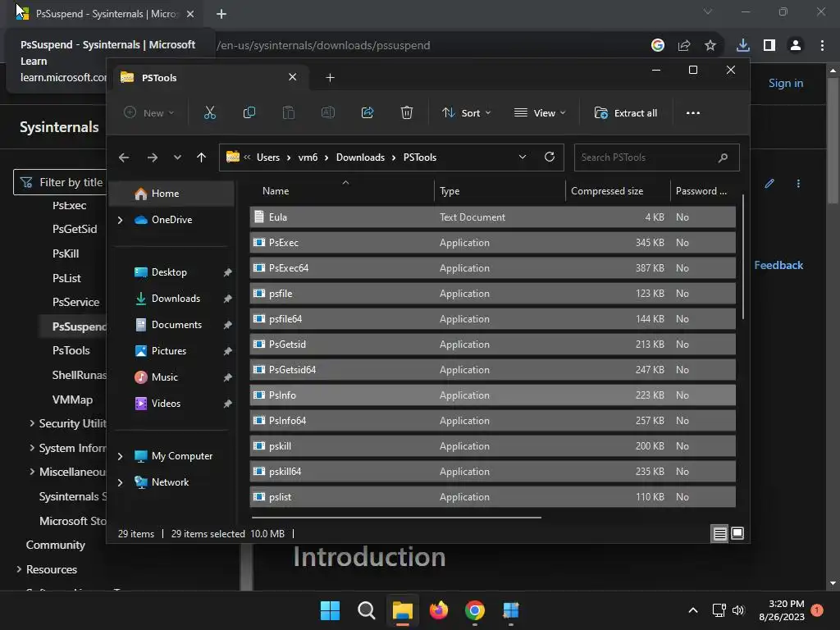Click the Delete trash can icon
Screen dimensions: 840x630
point(407,113)
